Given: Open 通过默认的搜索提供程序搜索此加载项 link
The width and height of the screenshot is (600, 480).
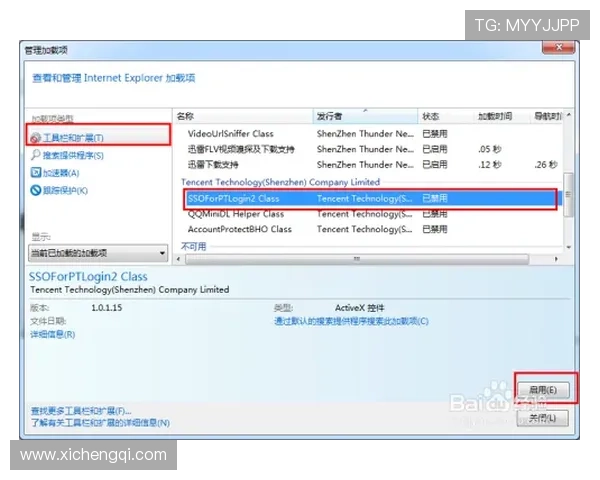Looking at the screenshot, I should pyautogui.click(x=351, y=321).
